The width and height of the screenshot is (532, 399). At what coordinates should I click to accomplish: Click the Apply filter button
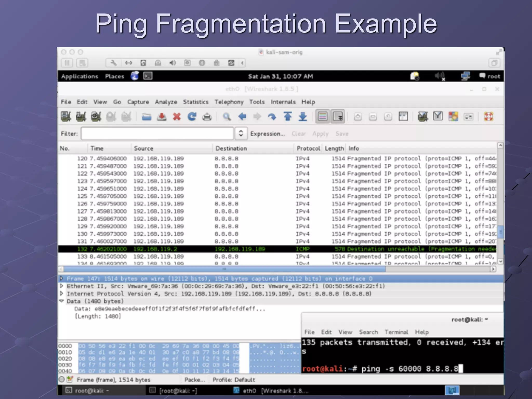tap(320, 134)
